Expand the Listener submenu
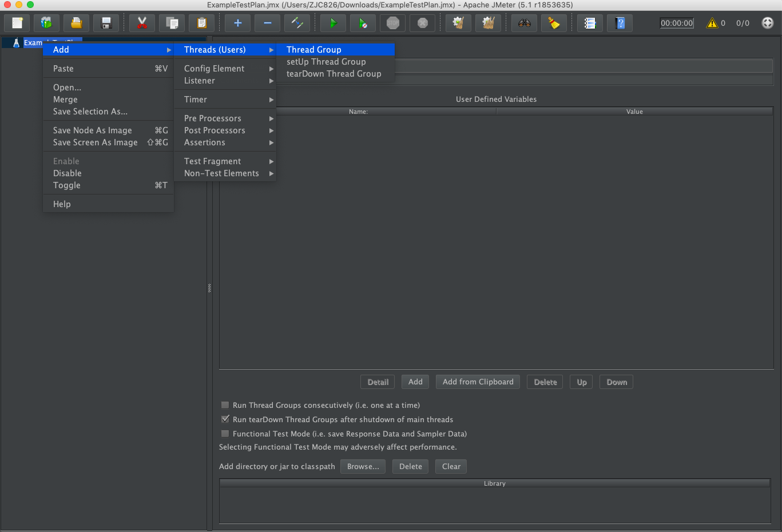Screen dimensions: 782x532 click(225, 81)
